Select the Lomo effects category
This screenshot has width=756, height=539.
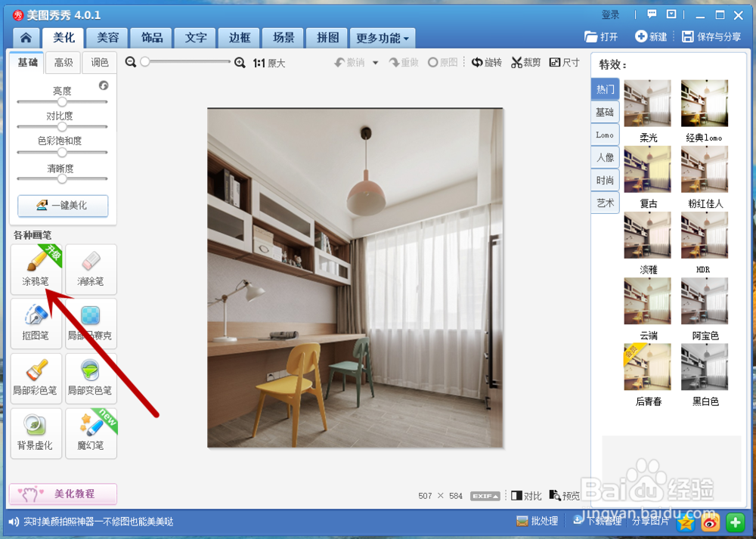pos(605,135)
